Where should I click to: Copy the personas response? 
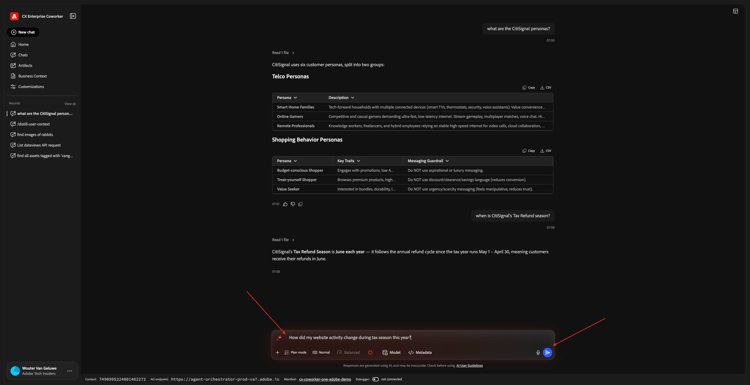click(x=300, y=204)
